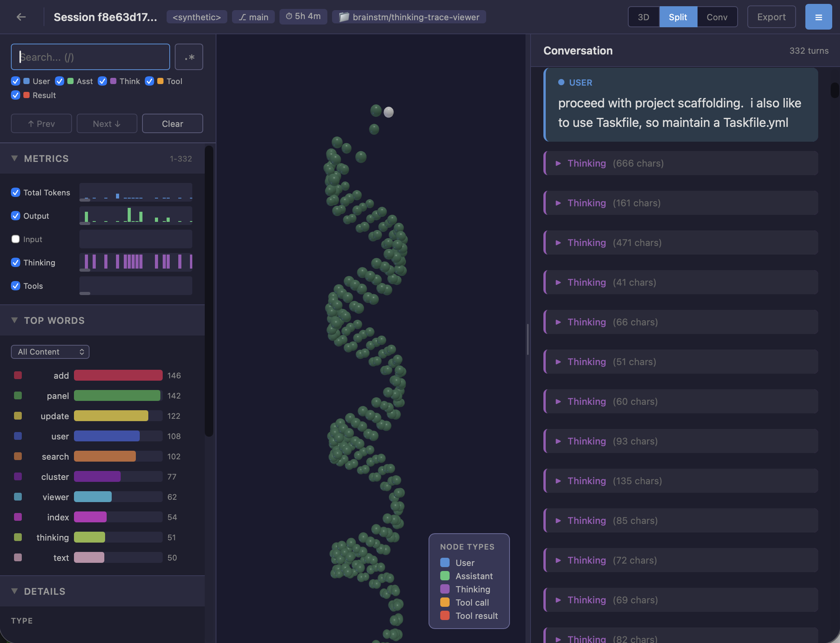Toggle the regex search icon

click(x=189, y=57)
